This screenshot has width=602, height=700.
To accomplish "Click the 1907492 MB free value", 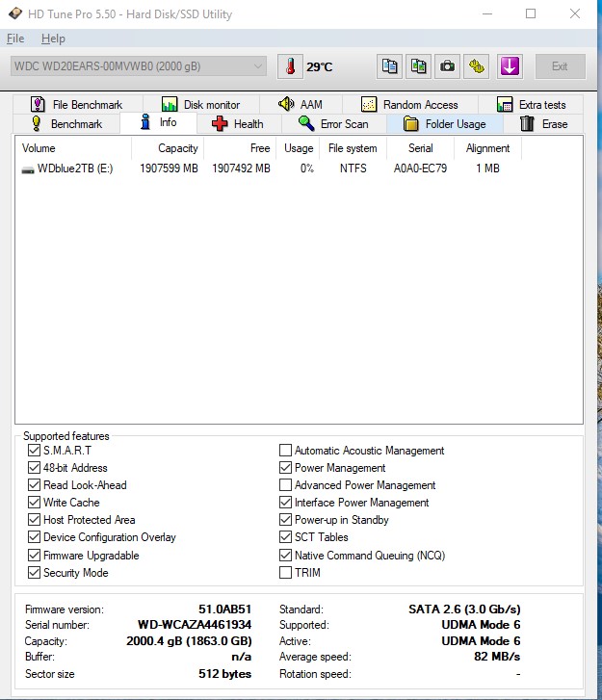I will click(241, 169).
